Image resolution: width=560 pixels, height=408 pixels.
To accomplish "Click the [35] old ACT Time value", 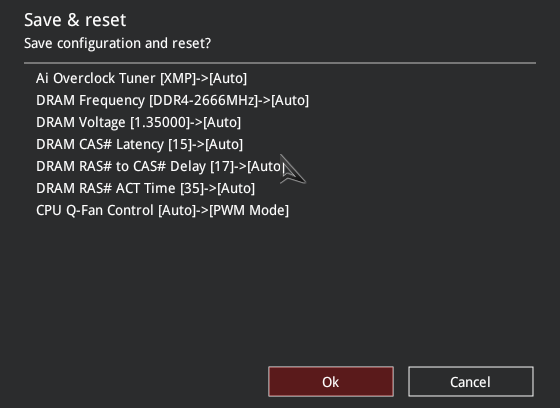I will click(x=192, y=188).
